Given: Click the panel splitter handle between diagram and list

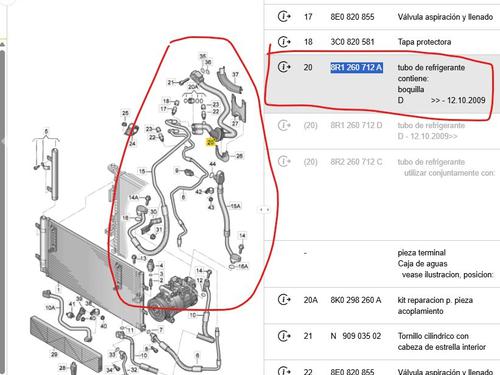Looking at the screenshot, I should click(x=264, y=210).
